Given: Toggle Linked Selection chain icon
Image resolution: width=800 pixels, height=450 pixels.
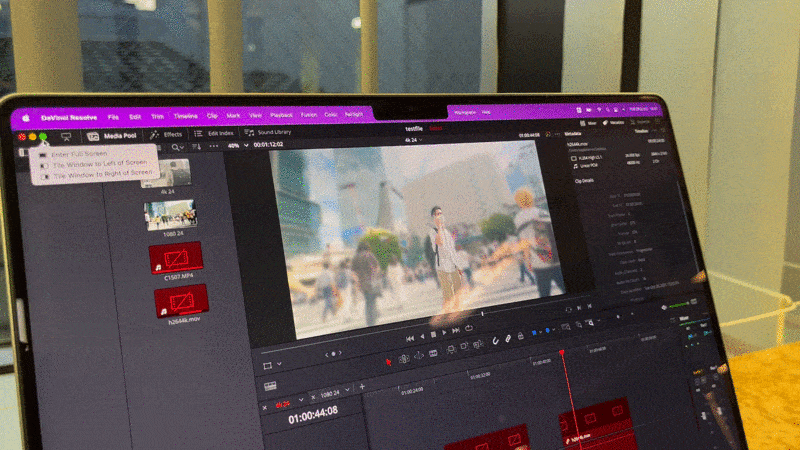Looking at the screenshot, I should 508,339.
